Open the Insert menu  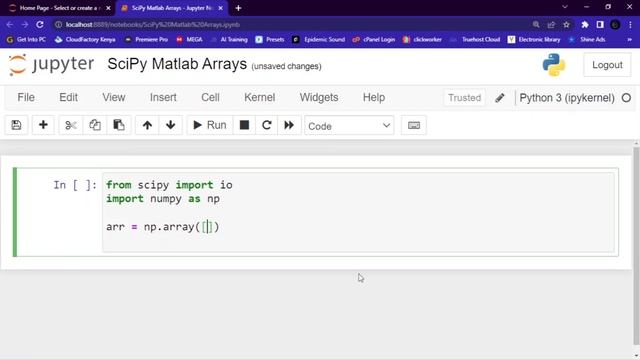[163, 98]
